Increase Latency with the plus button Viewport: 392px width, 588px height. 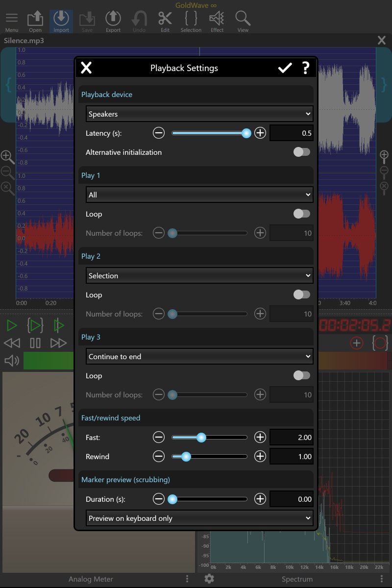260,133
